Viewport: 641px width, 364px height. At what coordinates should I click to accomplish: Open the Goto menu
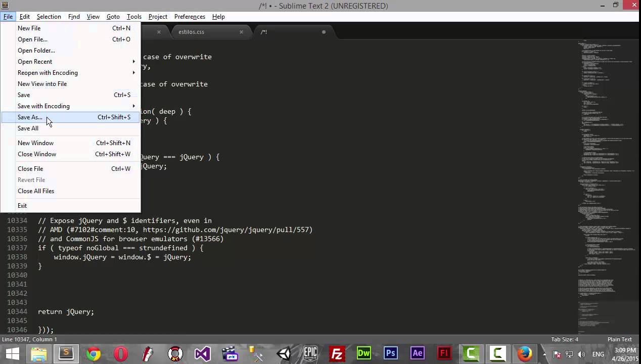click(113, 17)
